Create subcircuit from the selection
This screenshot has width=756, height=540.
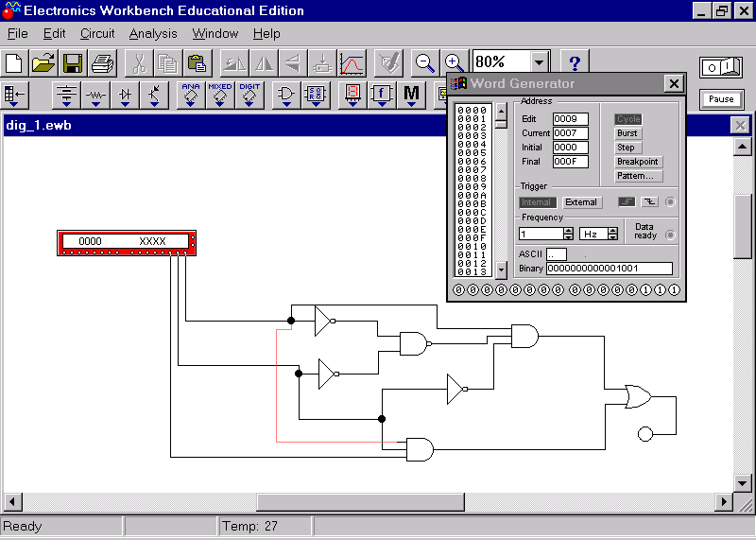[x=322, y=63]
